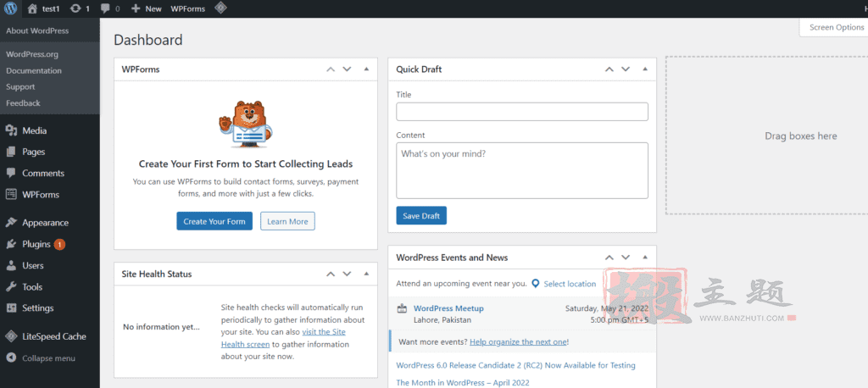The width and height of the screenshot is (868, 388).
Task: Move Quick Draft widget down
Action: point(626,69)
